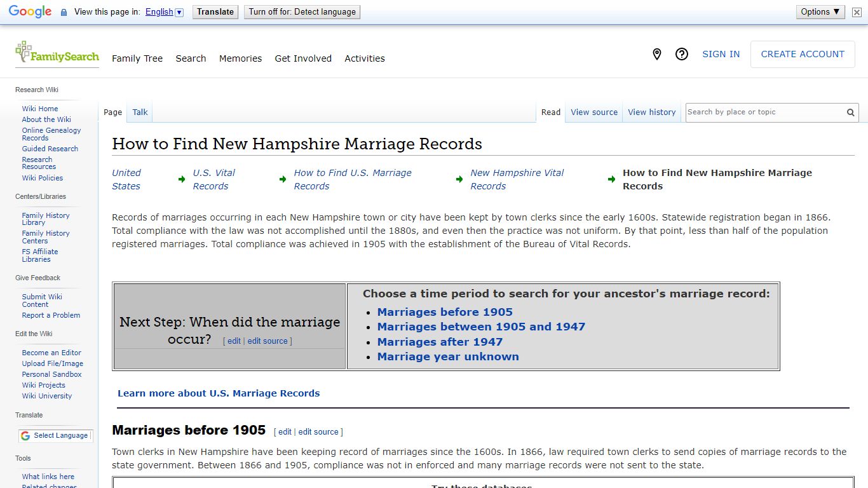Click the CREATE ACCOUNT button

803,55
